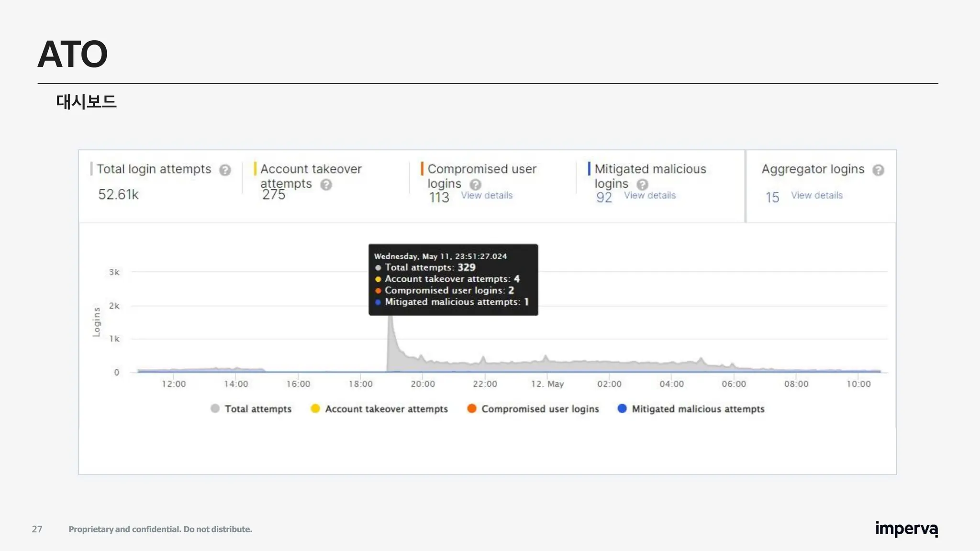Click the gray Total attempts legend dot
This screenshot has width=980, height=551.
[x=215, y=408]
